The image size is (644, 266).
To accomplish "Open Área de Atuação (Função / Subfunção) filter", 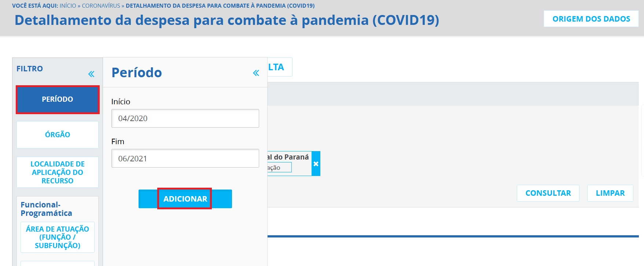I will click(x=58, y=237).
